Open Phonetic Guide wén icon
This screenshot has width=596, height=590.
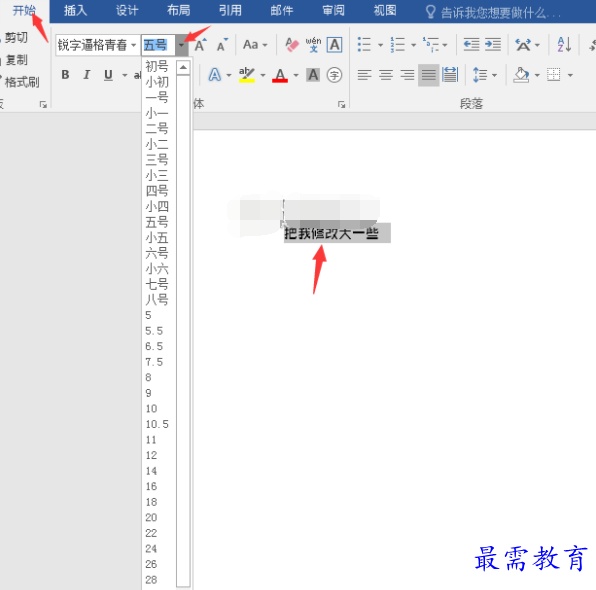(313, 45)
